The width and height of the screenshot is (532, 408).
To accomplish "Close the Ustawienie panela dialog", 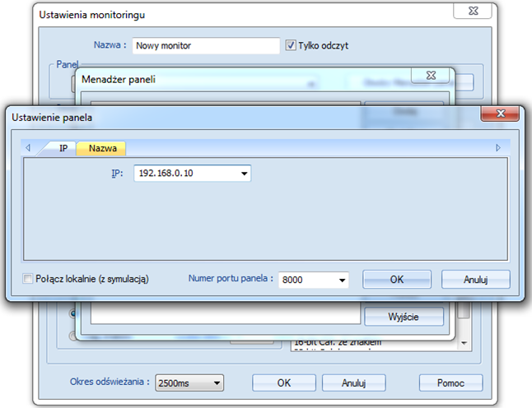I will point(500,114).
